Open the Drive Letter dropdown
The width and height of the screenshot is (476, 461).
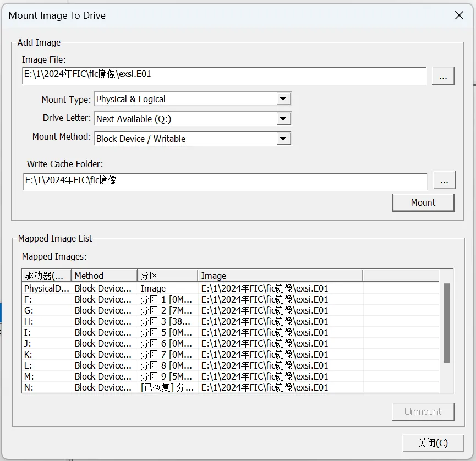(x=283, y=119)
